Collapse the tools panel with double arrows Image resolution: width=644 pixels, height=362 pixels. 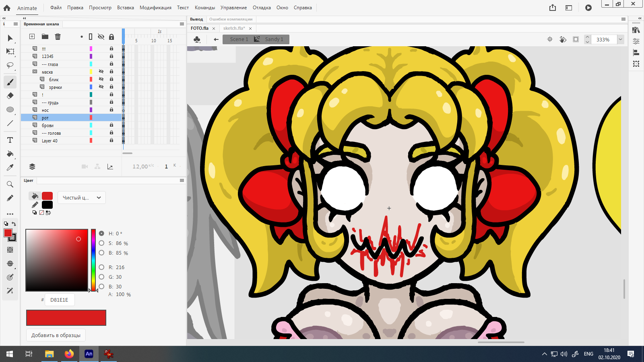[x=4, y=18]
